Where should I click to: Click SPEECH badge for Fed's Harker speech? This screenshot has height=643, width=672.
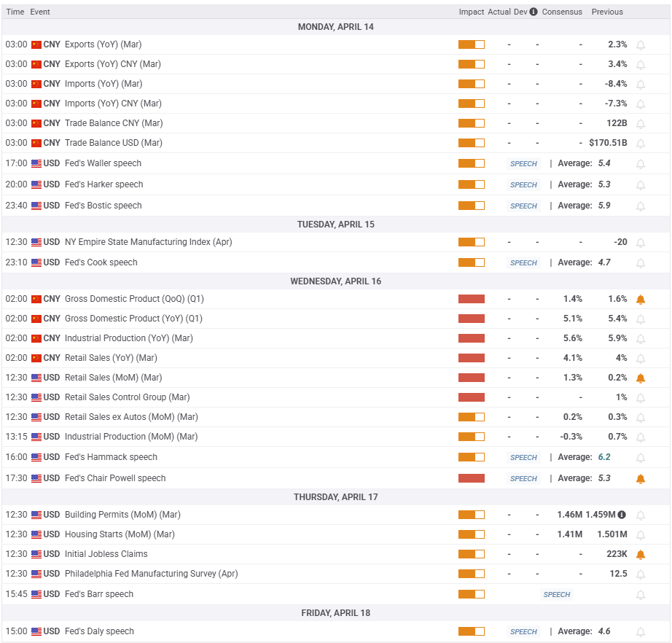[x=523, y=185]
